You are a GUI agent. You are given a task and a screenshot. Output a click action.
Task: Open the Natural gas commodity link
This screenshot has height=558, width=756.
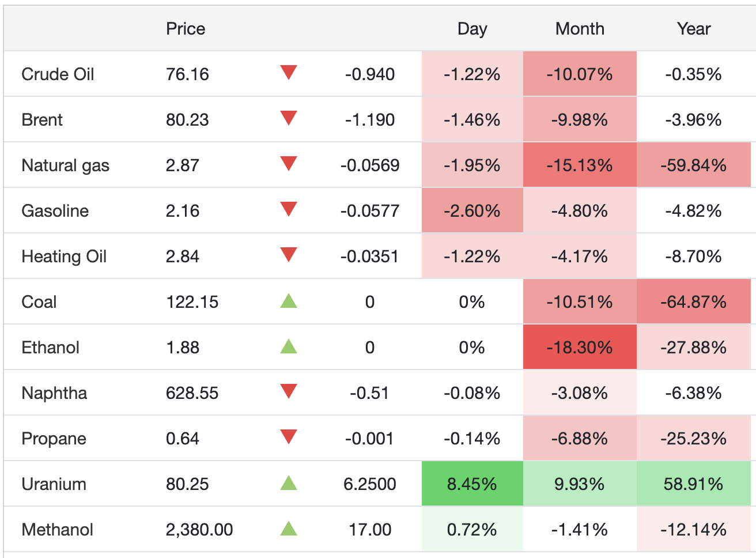(x=65, y=165)
